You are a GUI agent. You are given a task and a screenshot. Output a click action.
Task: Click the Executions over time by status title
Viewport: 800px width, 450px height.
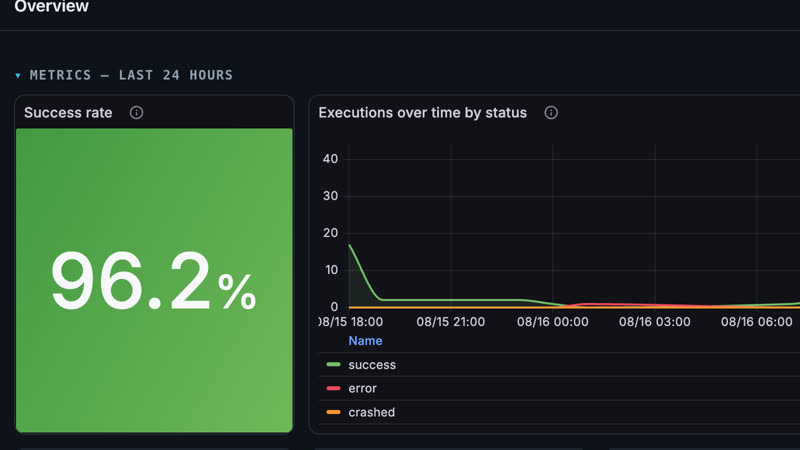coord(422,112)
